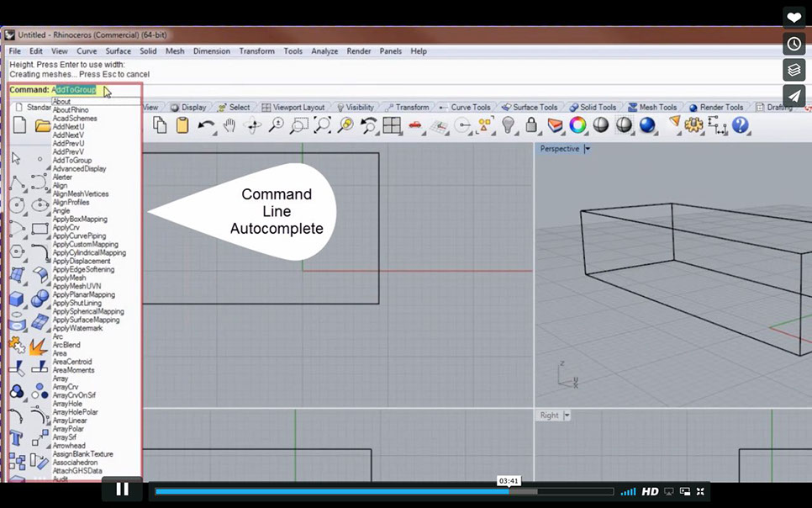Click the Shaded viewport sphere icon

click(601, 125)
